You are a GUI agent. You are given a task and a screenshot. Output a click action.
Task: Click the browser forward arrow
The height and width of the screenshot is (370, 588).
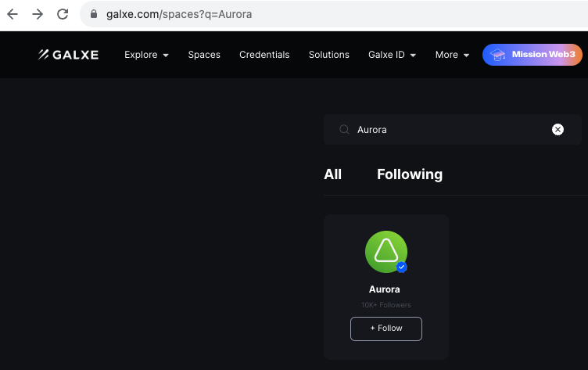coord(38,14)
